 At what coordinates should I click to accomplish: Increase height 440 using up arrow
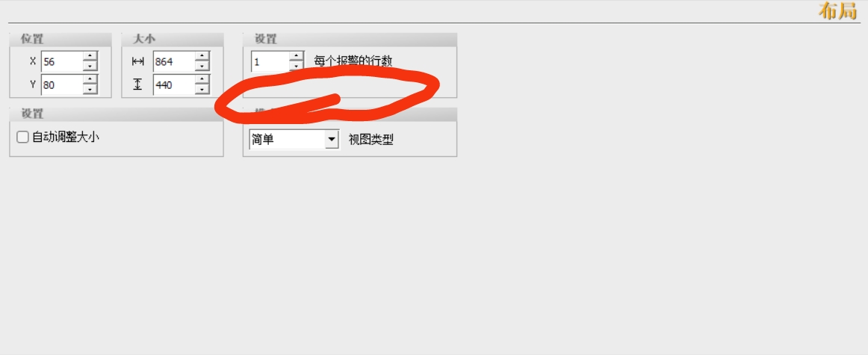point(202,80)
